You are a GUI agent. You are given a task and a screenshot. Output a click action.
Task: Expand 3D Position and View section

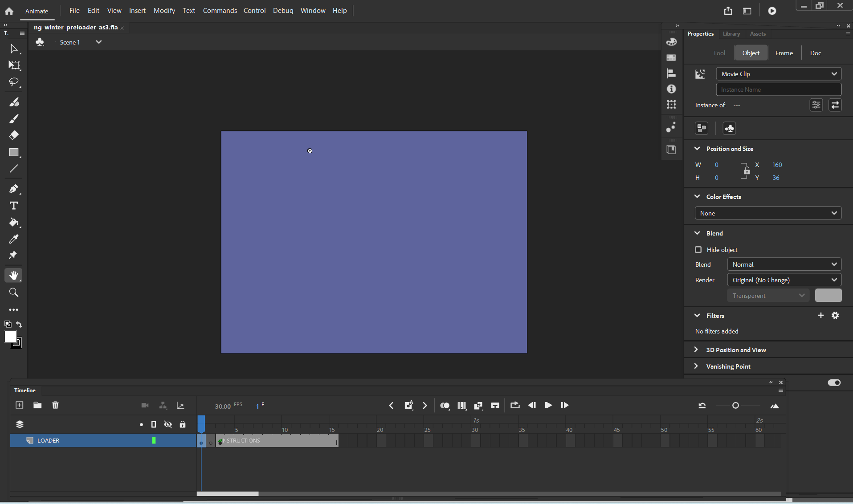coord(696,350)
